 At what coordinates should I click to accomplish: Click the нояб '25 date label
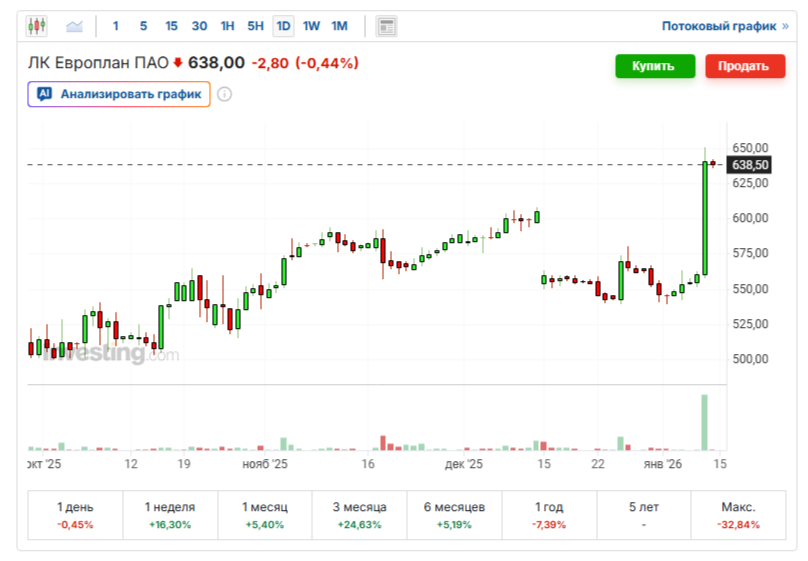pos(265,464)
